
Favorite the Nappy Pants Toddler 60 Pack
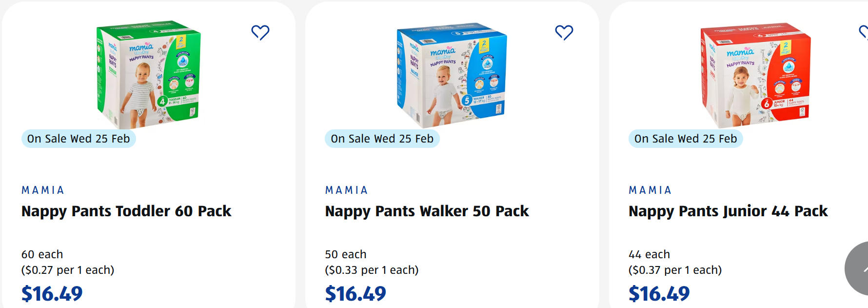(260, 32)
